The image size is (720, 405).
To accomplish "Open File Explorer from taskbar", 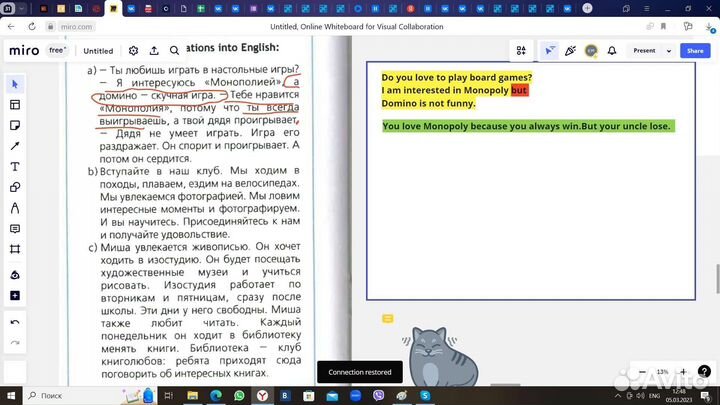I will 192,395.
